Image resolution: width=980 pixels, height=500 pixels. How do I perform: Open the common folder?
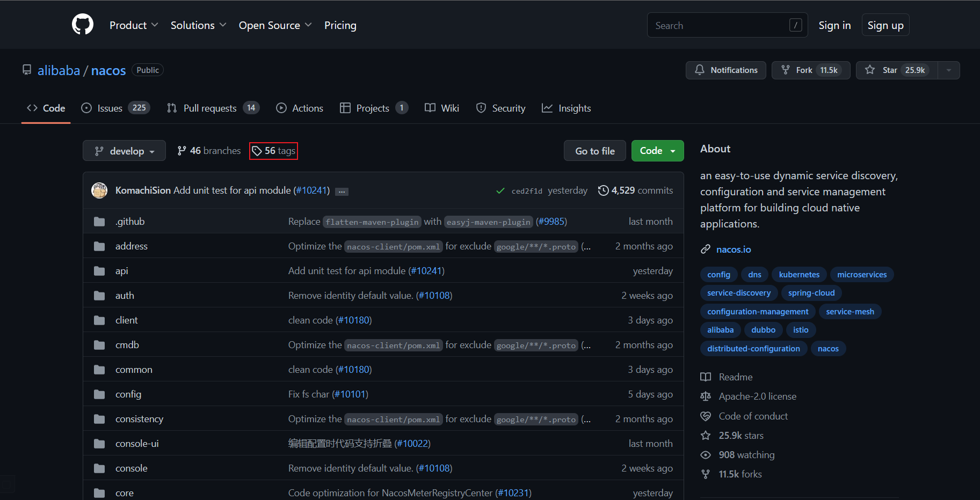pyautogui.click(x=134, y=370)
